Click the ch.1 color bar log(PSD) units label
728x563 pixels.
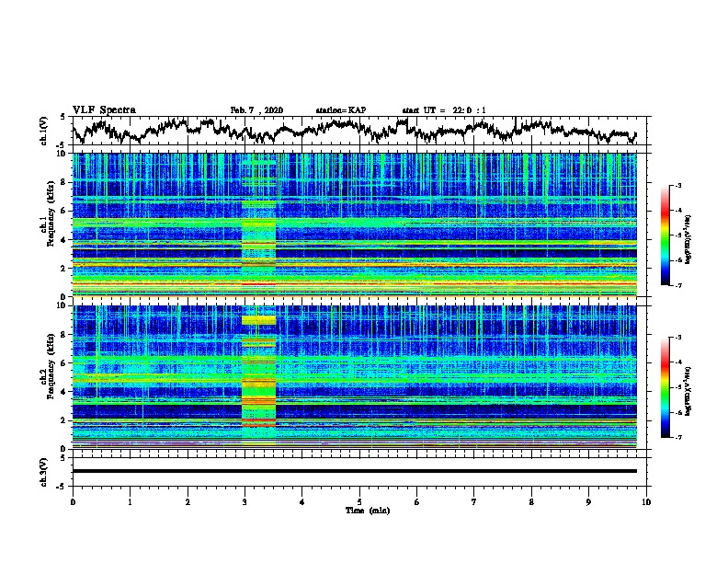(688, 239)
